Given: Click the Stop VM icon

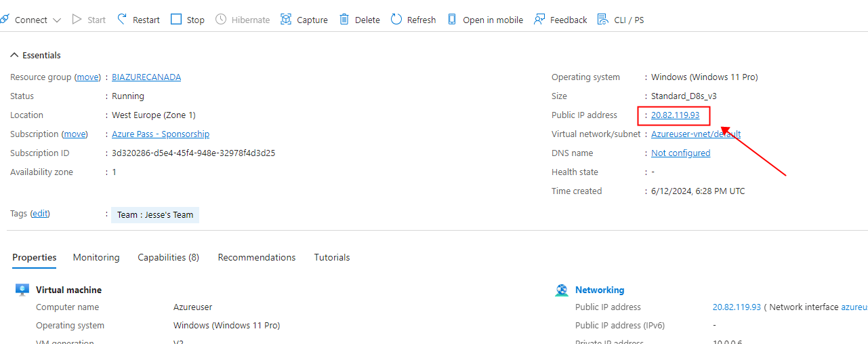Looking at the screenshot, I should (176, 19).
